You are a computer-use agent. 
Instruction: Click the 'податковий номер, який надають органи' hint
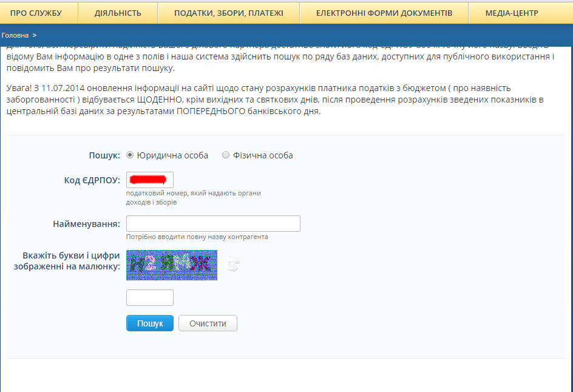tap(193, 193)
